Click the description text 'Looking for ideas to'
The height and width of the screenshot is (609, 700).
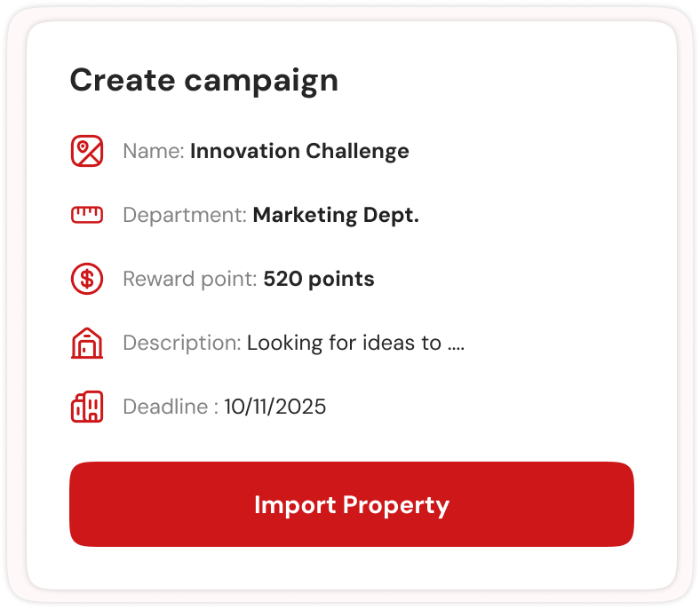pos(344,343)
